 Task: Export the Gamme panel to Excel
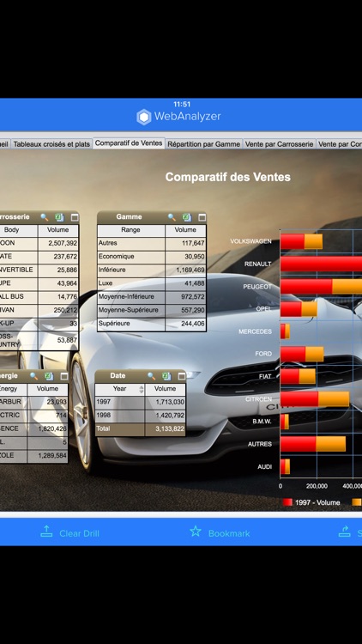187,217
